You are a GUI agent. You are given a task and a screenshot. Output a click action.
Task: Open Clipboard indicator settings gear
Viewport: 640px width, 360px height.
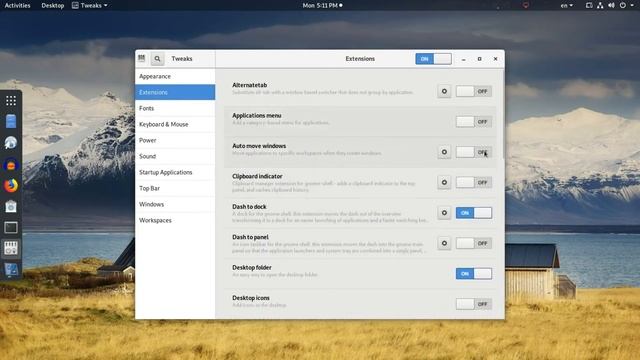pyautogui.click(x=444, y=182)
